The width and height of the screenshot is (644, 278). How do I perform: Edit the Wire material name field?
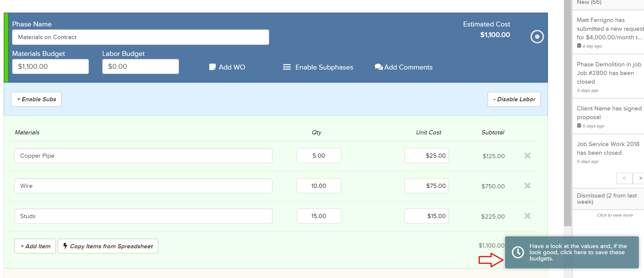point(143,186)
